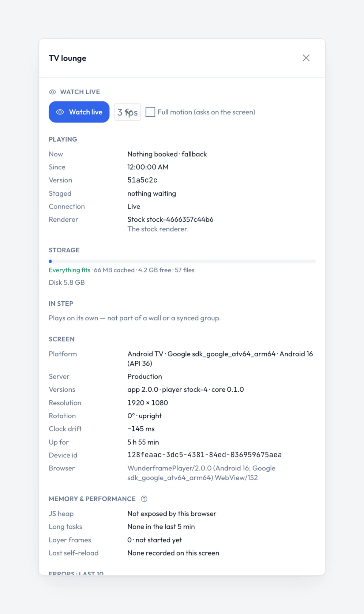Click the TV lounge title

pyautogui.click(x=68, y=58)
